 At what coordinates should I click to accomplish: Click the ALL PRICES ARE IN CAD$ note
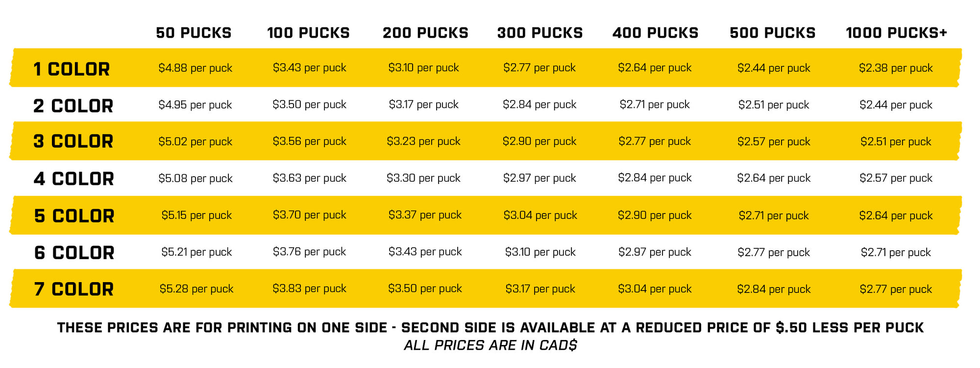pos(490,345)
